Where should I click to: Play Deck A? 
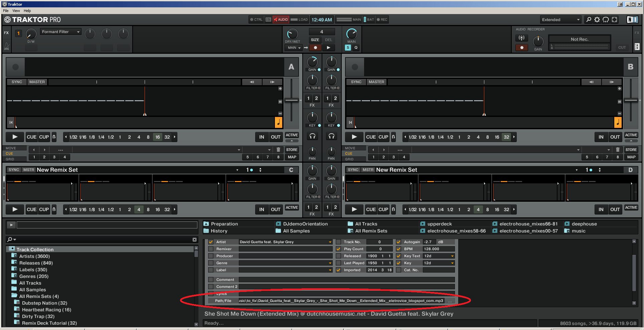pyautogui.click(x=15, y=137)
